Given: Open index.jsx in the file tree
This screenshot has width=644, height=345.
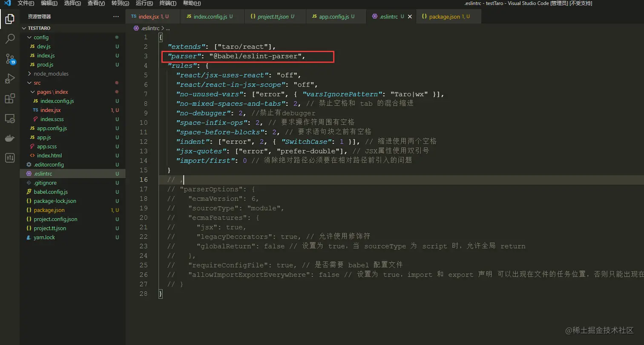Looking at the screenshot, I should (72, 110).
